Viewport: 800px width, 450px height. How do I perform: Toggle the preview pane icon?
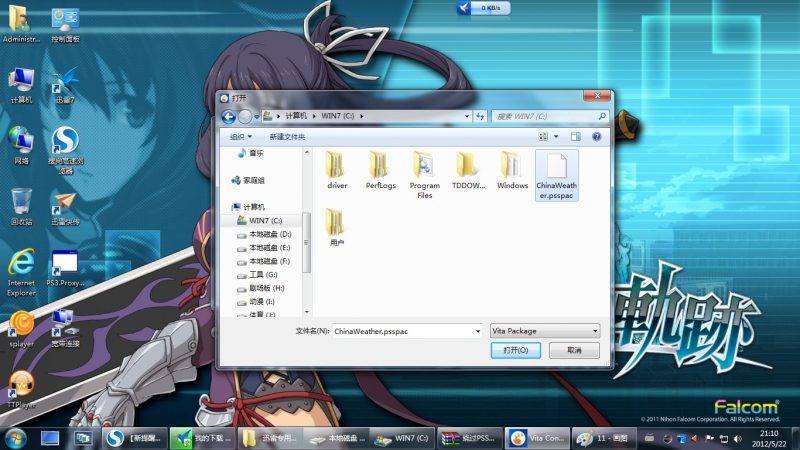576,136
